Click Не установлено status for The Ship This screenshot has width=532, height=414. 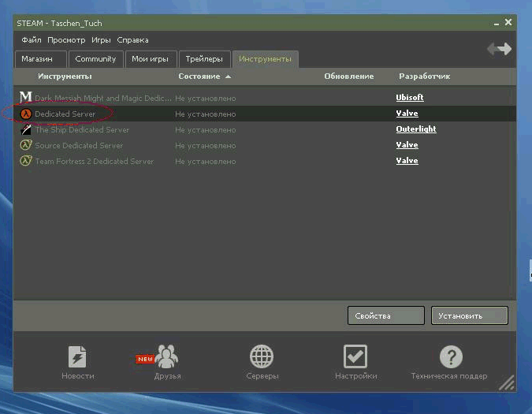tap(205, 130)
